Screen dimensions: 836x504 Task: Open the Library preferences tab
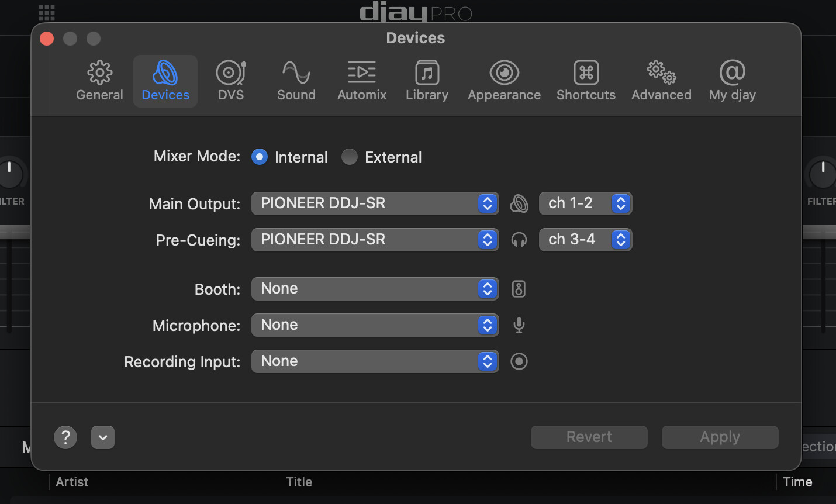427,81
